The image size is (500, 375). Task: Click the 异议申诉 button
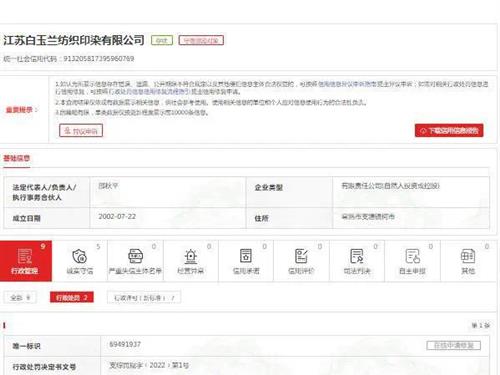[81, 130]
